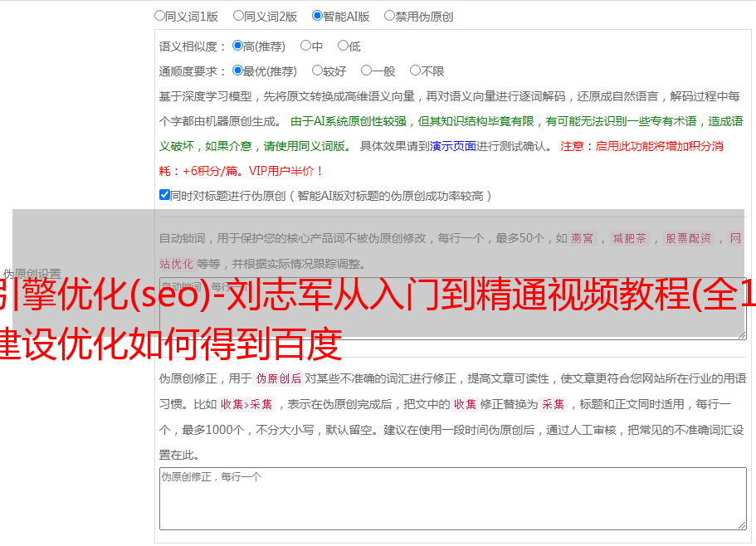Click the 减肥茶 example keyword
The image size is (756, 546).
click(629, 238)
